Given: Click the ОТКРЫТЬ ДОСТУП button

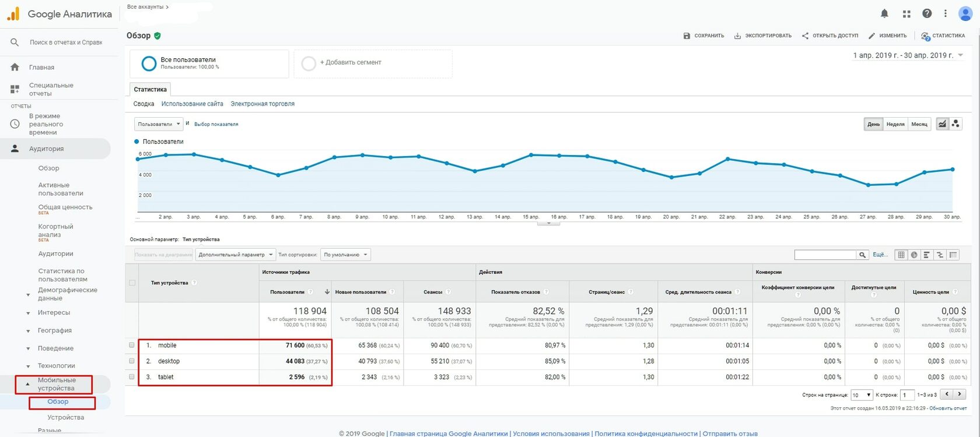Looking at the screenshot, I should click(x=829, y=36).
